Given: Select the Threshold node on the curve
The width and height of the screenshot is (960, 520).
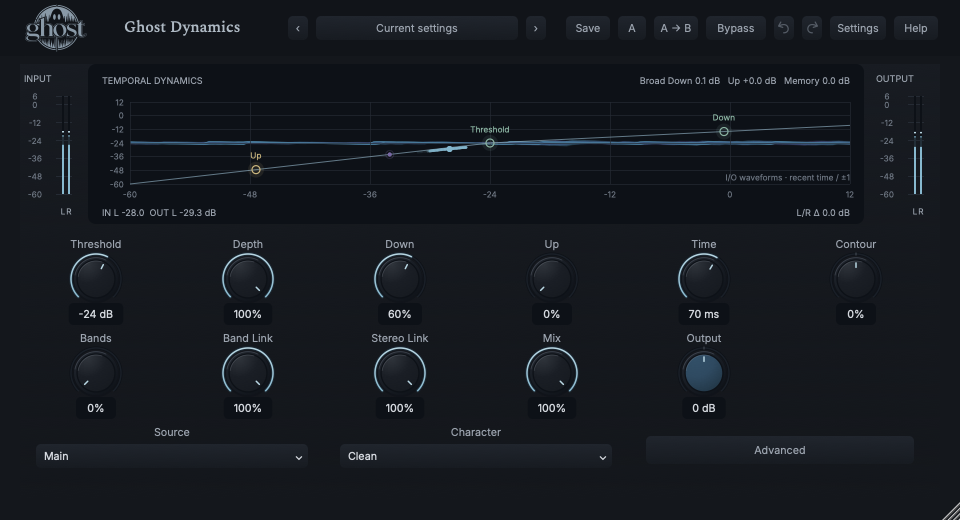Looking at the screenshot, I should (x=490, y=143).
